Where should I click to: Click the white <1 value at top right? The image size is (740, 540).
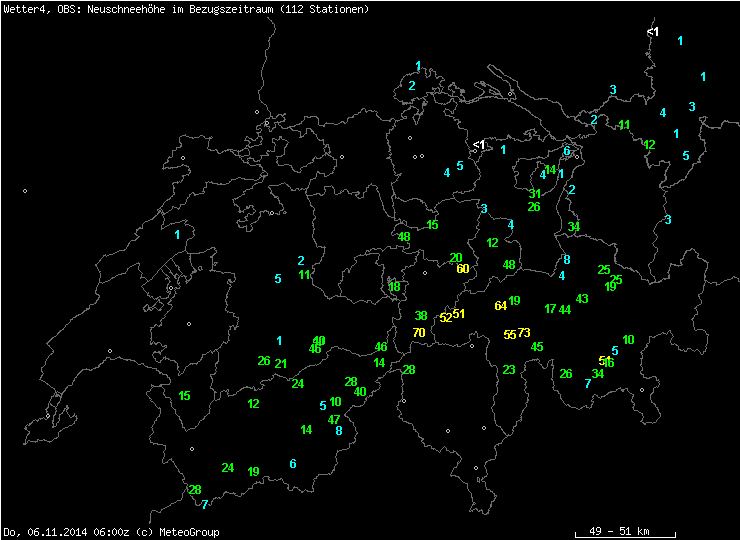(652, 32)
